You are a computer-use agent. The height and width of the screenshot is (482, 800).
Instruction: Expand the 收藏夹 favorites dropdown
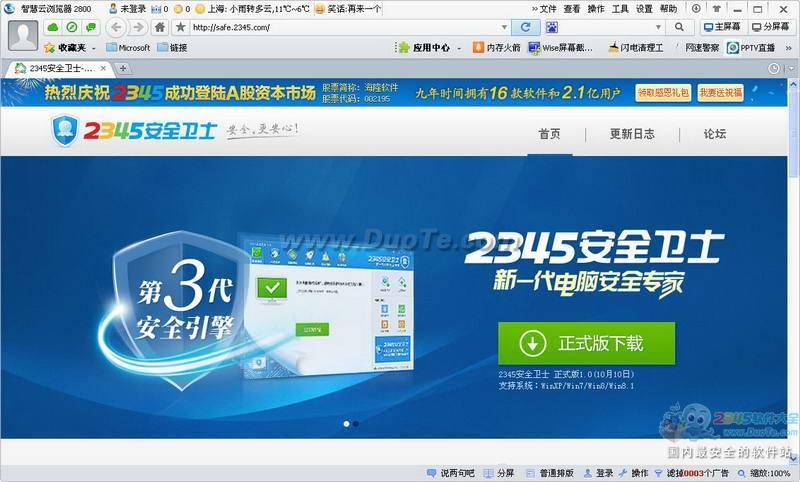point(93,48)
